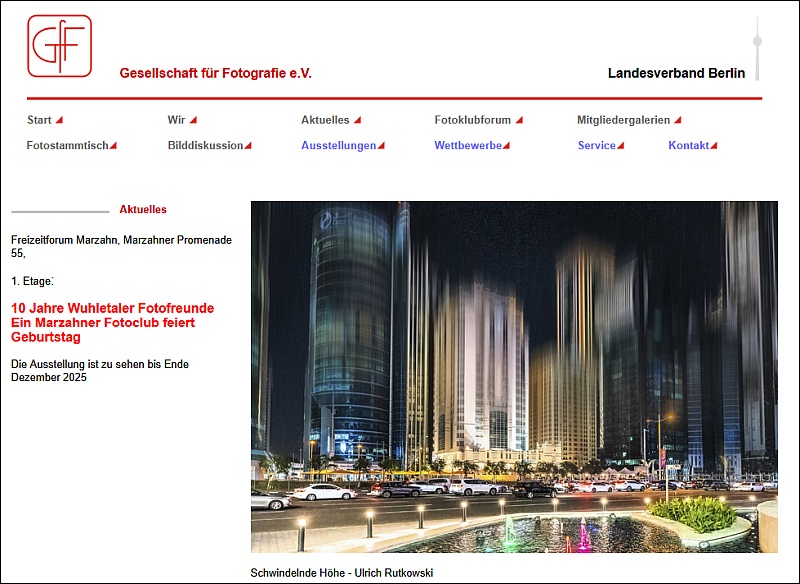Click the red arrow next to Mitgliedergalerien

pos(677,120)
